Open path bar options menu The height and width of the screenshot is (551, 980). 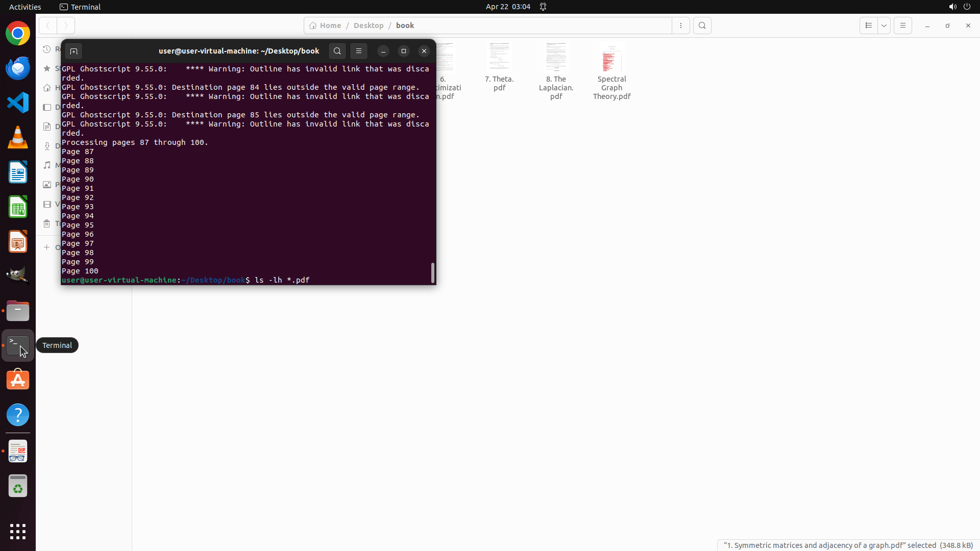coord(680,26)
